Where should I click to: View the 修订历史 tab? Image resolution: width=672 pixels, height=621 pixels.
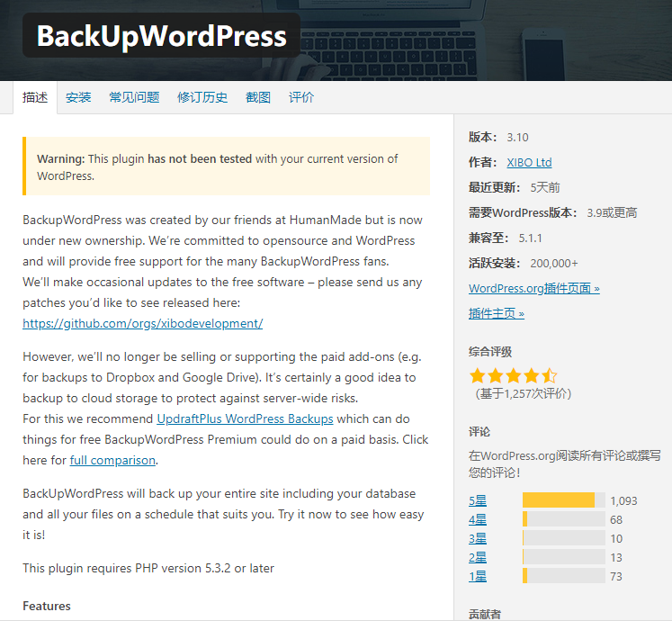tap(202, 97)
